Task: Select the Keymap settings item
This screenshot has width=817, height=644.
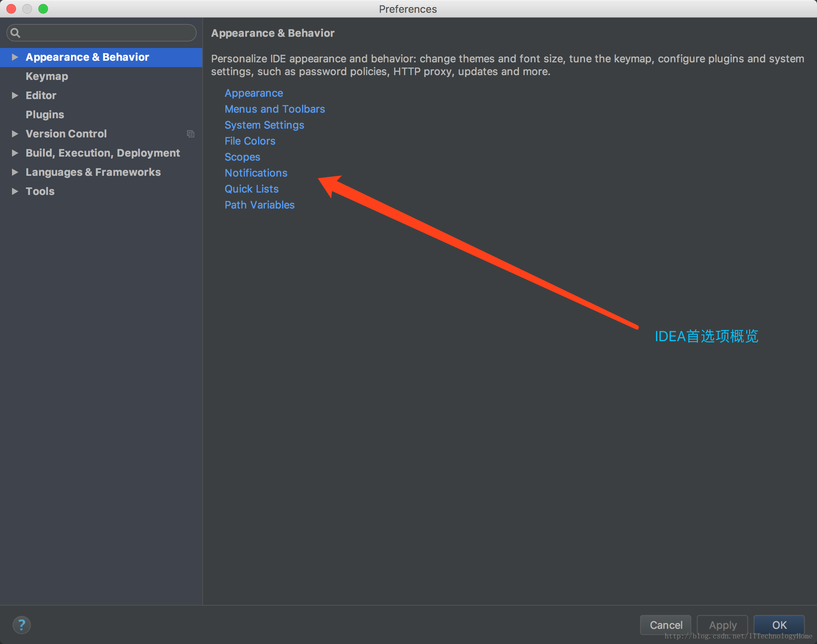Action: pos(101,76)
